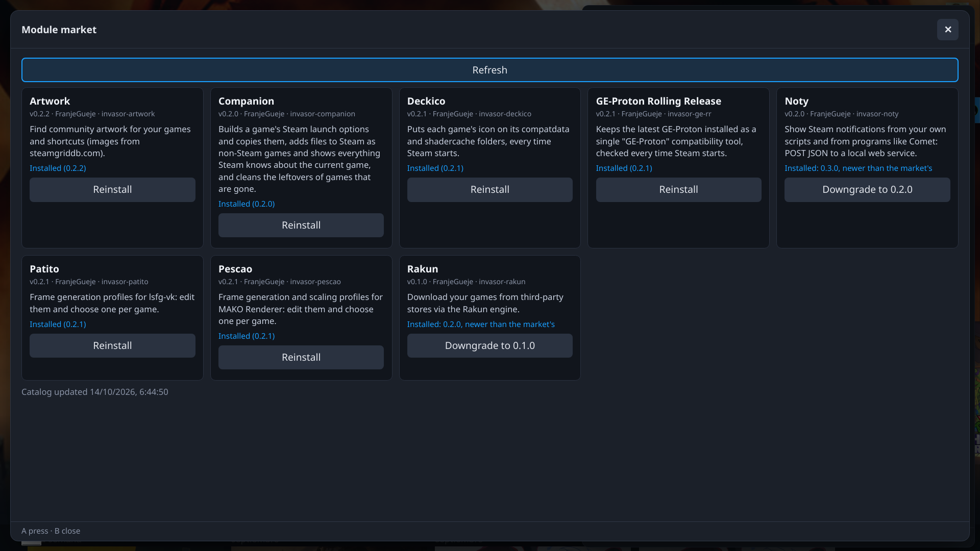Downgrade Rakun to 0.1.0
The height and width of the screenshot is (551, 980).
tap(489, 345)
